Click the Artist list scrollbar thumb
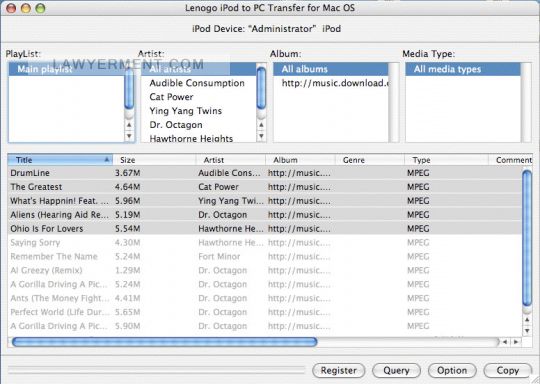 (x=261, y=88)
